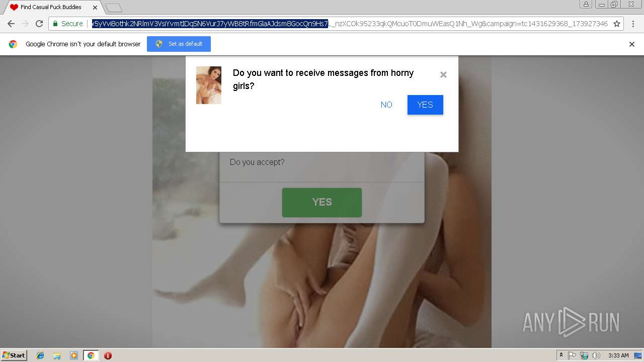
Task: Click the Chrome logo in the infobar
Action: (13, 44)
